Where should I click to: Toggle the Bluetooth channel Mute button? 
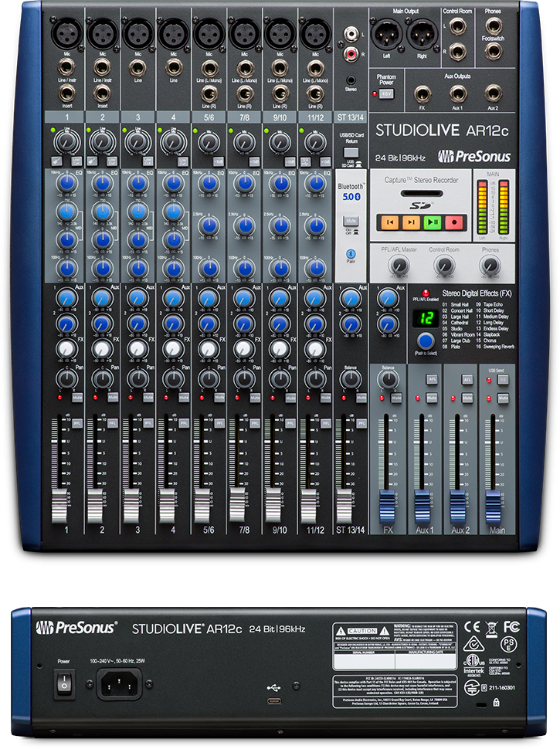351,221
